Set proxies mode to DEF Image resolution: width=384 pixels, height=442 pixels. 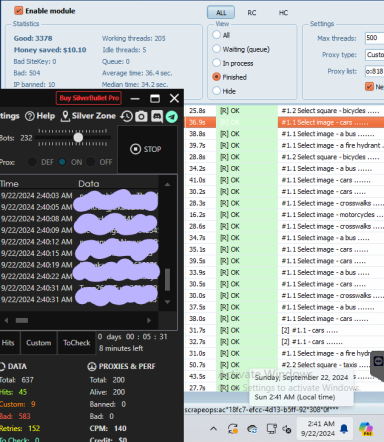coord(32,162)
